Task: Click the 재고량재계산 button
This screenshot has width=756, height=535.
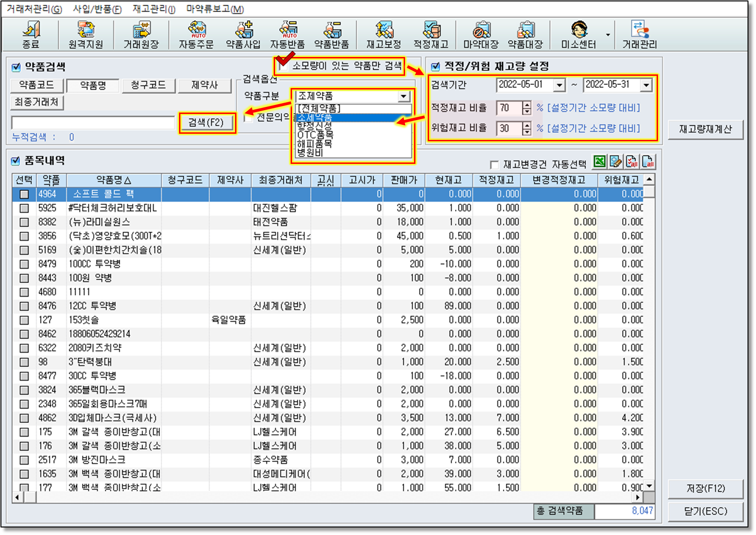Action: click(x=705, y=130)
